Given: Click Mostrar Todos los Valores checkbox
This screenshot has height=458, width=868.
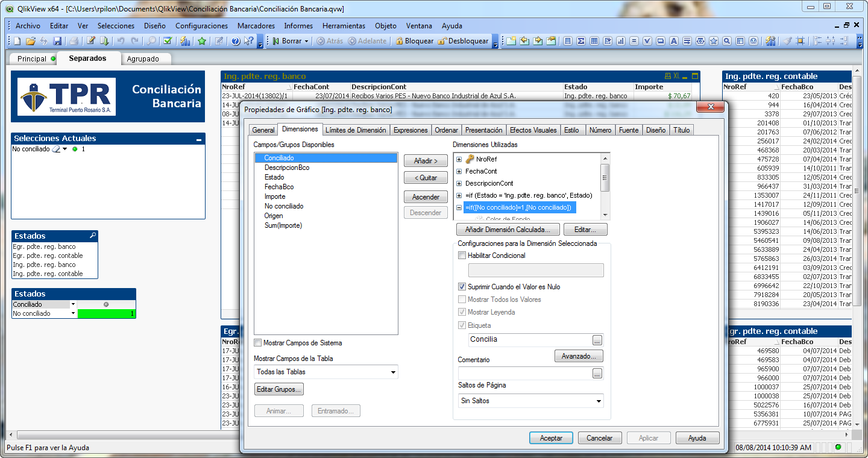Looking at the screenshot, I should click(462, 300).
